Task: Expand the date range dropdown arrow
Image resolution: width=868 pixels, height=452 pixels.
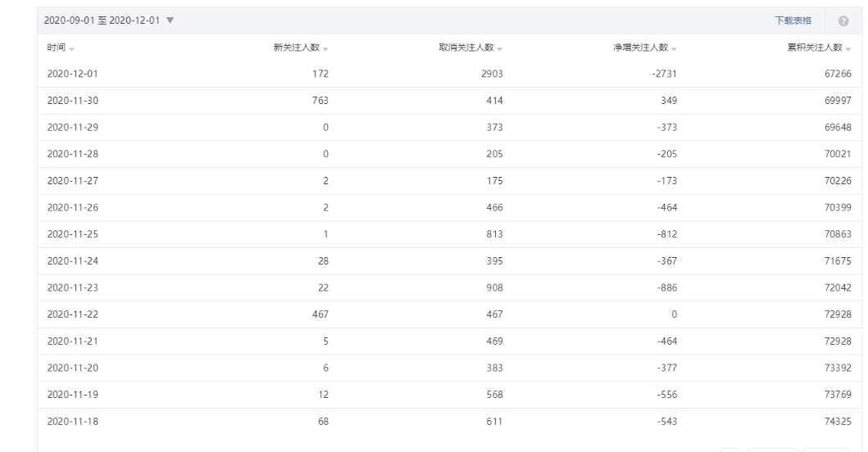Action: [x=170, y=20]
